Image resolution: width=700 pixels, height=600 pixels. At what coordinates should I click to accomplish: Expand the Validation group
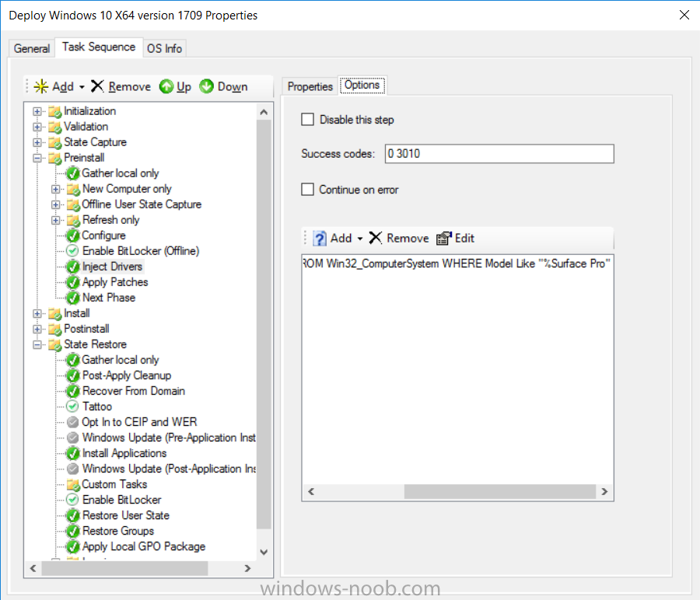point(37,127)
